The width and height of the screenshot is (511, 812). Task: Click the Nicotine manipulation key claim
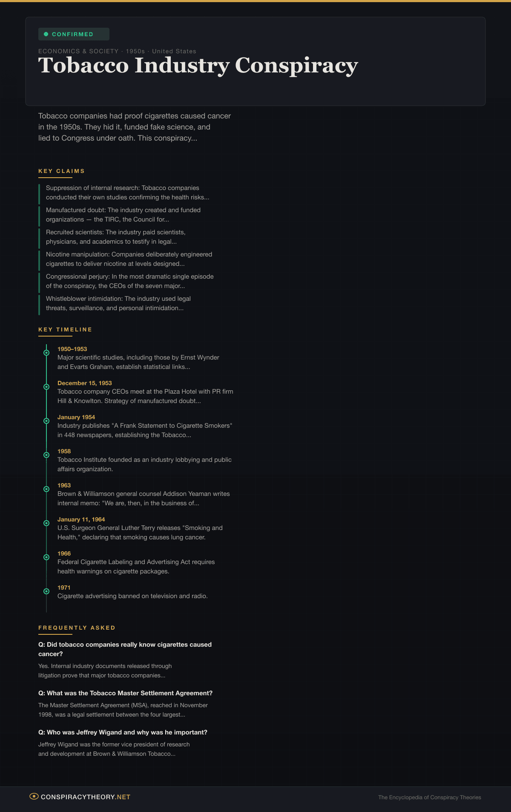pyautogui.click(x=129, y=259)
